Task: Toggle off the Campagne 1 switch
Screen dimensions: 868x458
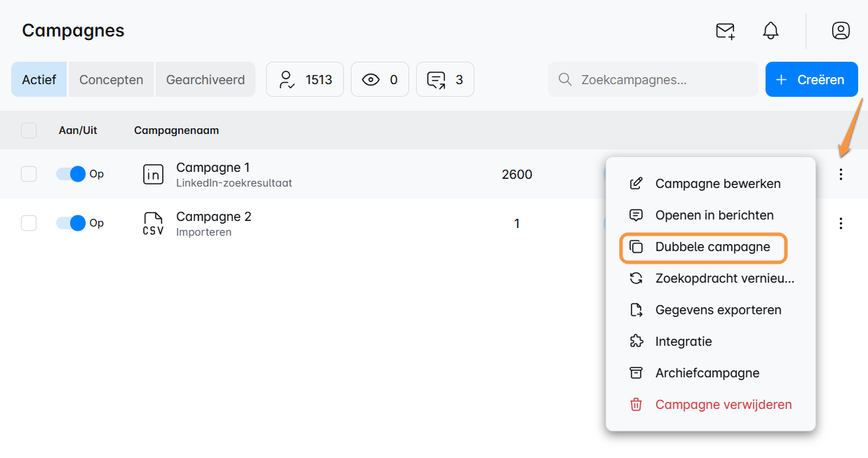Action: (71, 174)
